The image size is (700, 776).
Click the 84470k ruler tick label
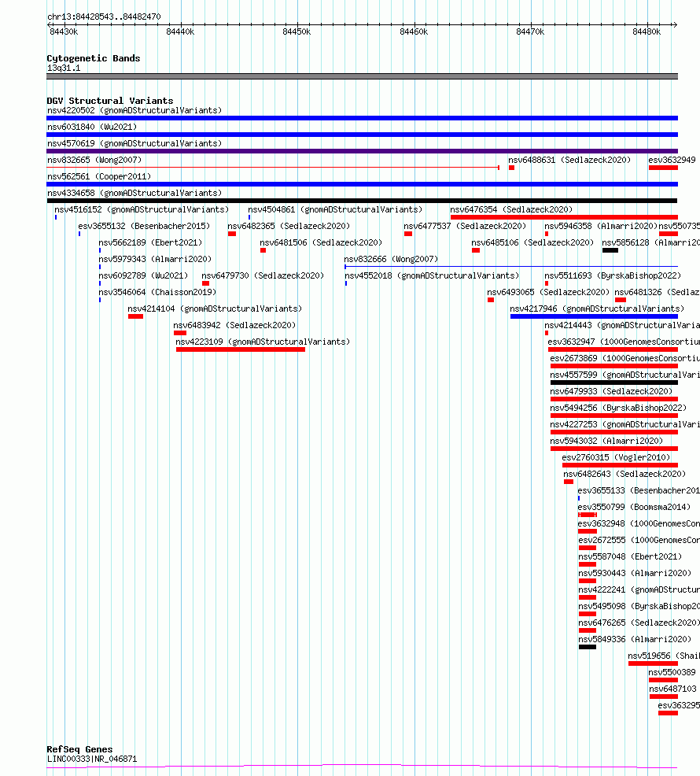(530, 31)
